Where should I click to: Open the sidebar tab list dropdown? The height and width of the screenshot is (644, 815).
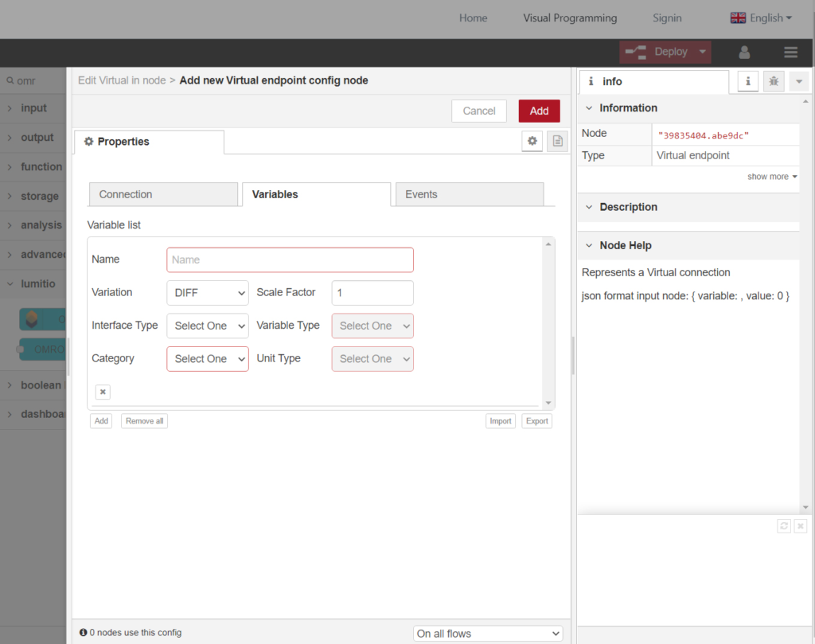pos(799,81)
